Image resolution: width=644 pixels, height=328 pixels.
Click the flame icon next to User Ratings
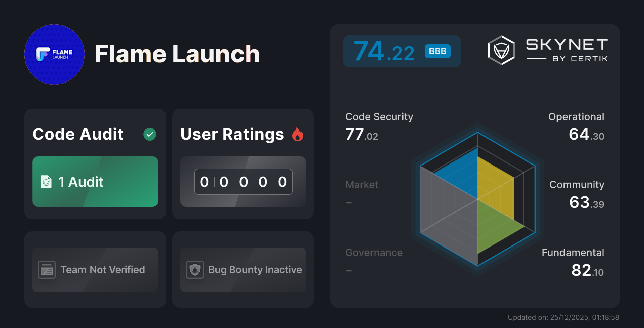pyautogui.click(x=298, y=134)
